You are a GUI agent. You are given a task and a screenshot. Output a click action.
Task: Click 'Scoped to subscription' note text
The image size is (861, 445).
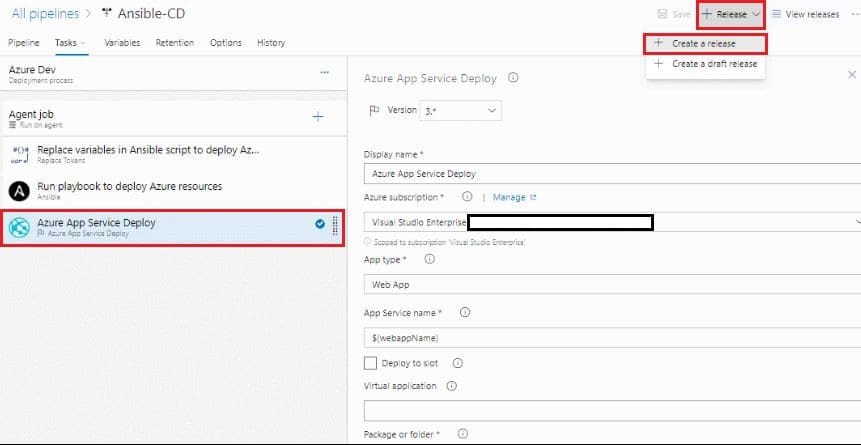click(x=449, y=242)
